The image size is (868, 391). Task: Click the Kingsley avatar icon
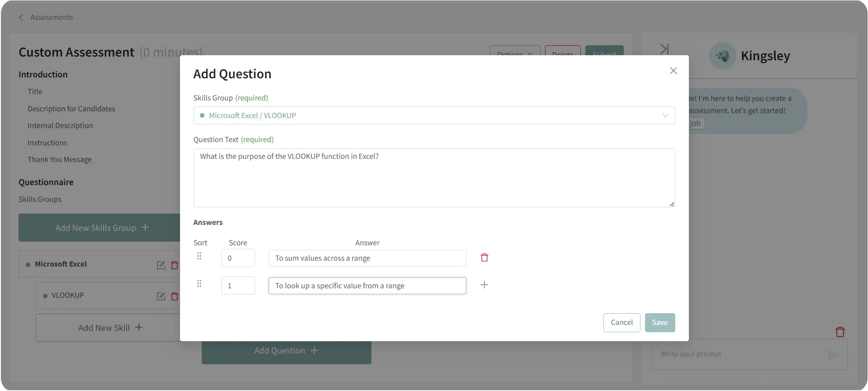(722, 56)
